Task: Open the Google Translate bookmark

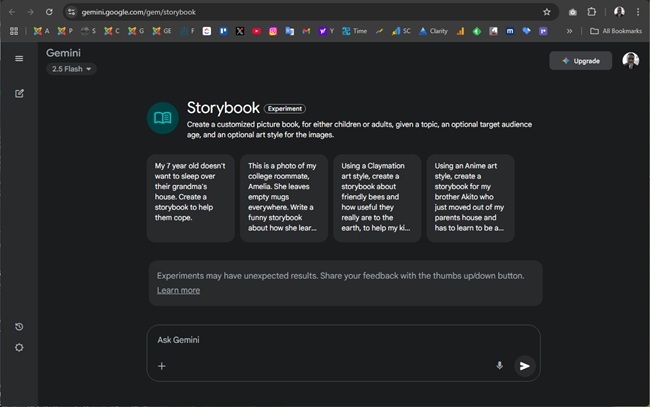Action: [x=290, y=31]
